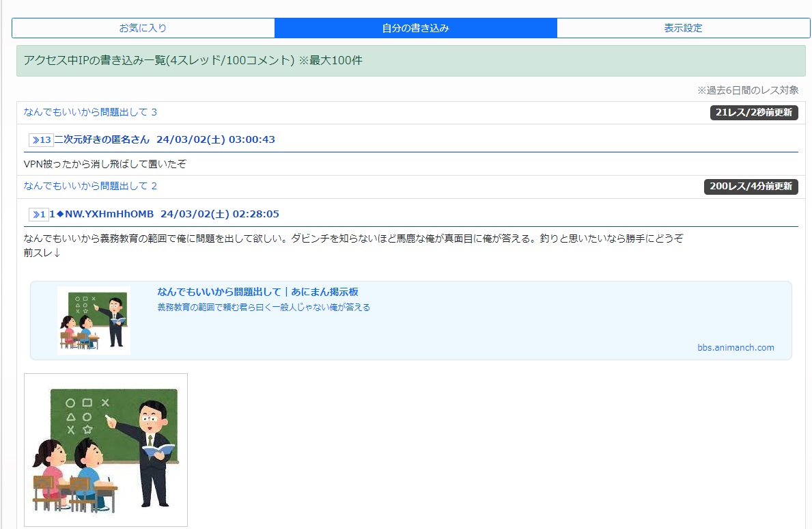
Task: Click the bbs.animanch.com domain text
Action: pos(736,347)
